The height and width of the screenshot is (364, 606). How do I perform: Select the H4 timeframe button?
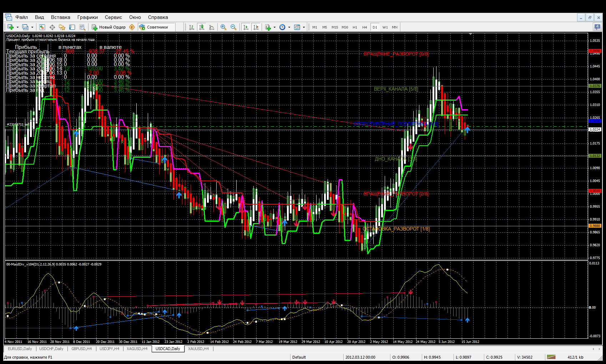[364, 27]
